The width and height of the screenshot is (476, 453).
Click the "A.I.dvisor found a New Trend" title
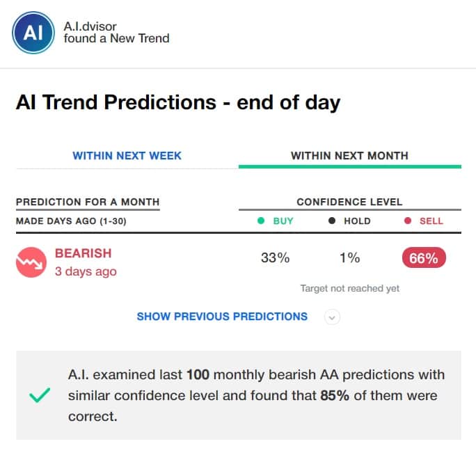pos(116,32)
